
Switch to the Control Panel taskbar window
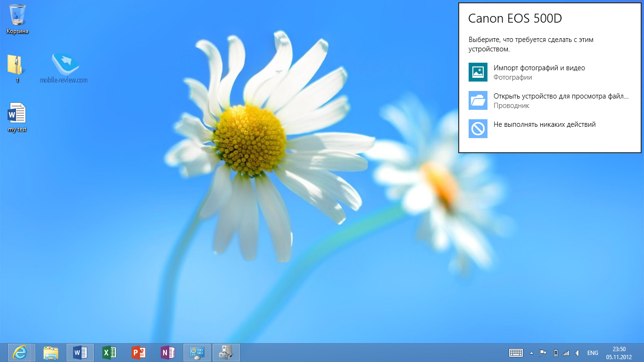click(197, 353)
